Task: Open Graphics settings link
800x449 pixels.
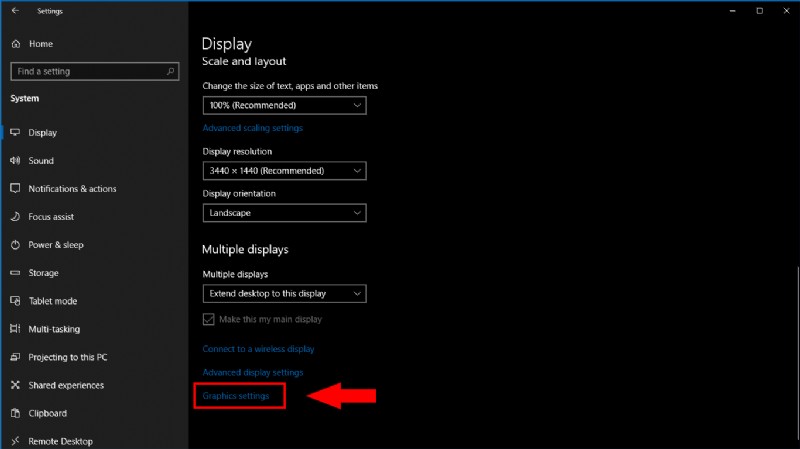Action: coord(236,396)
